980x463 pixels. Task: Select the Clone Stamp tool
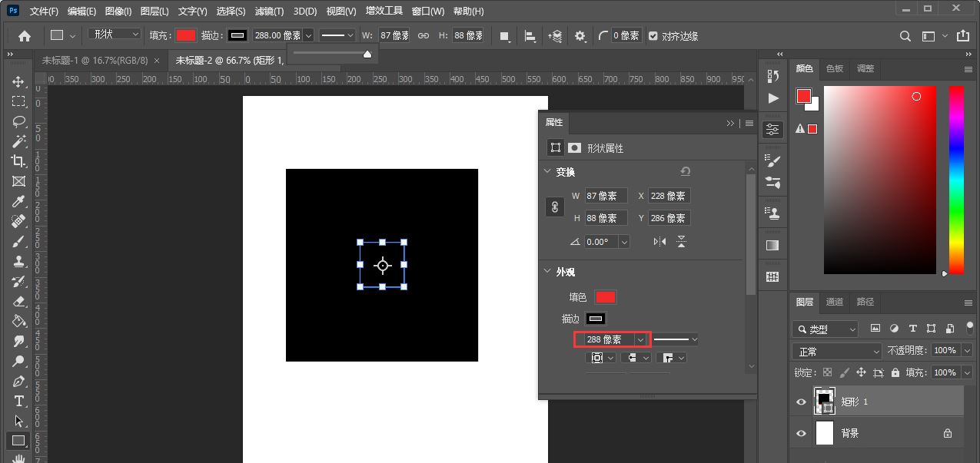click(x=18, y=261)
